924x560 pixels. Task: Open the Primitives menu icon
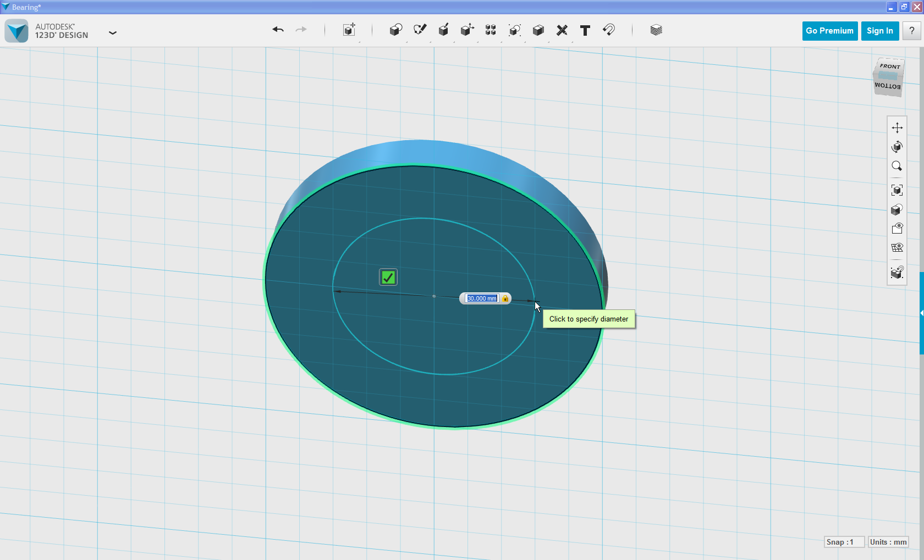point(395,30)
